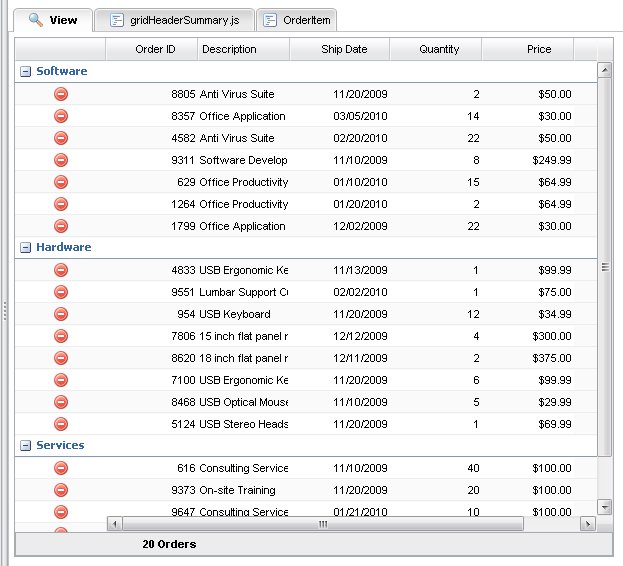Click the delete icon for order 9373
Screen dimensions: 623x566
[60, 490]
